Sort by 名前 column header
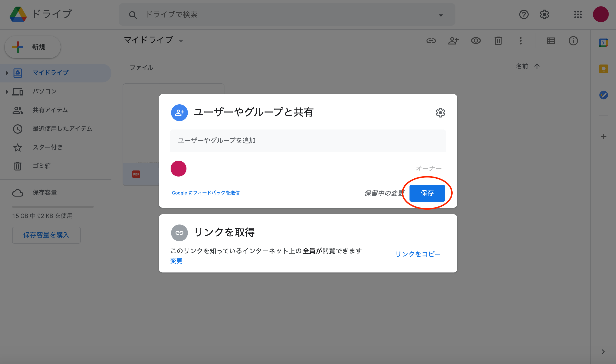Screen dimensions: 616x364 (522, 66)
